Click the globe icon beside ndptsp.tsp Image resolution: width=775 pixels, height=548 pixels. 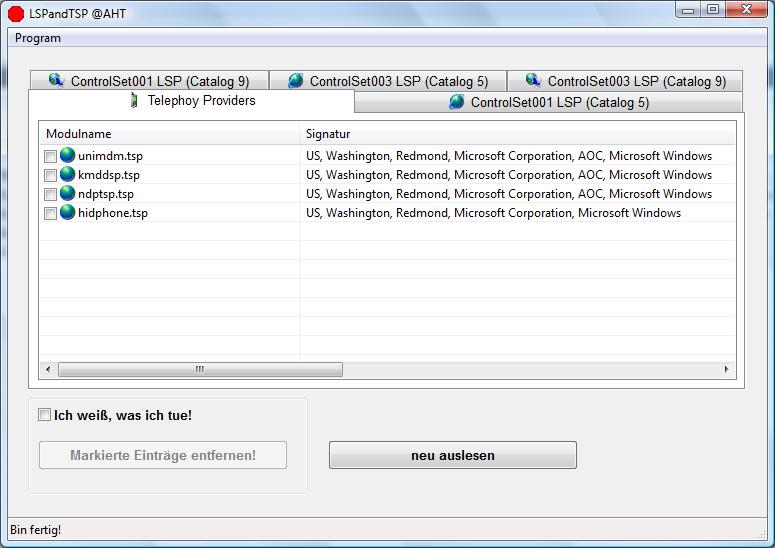pyautogui.click(x=67, y=193)
